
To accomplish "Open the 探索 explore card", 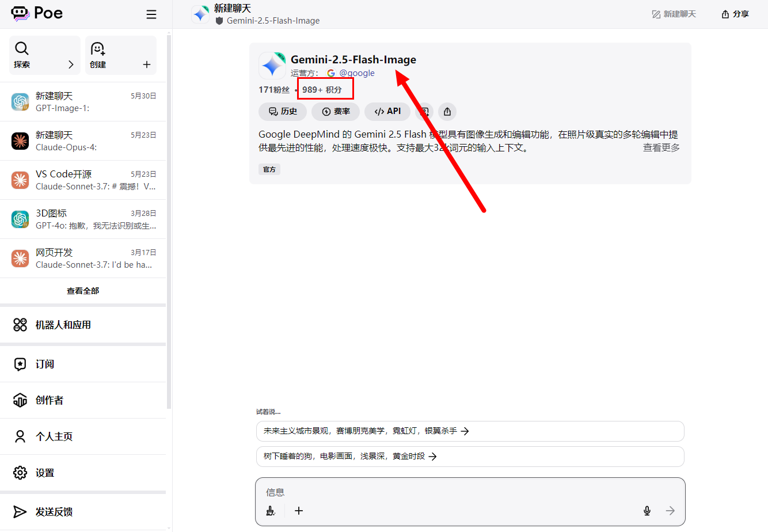I will pyautogui.click(x=45, y=55).
